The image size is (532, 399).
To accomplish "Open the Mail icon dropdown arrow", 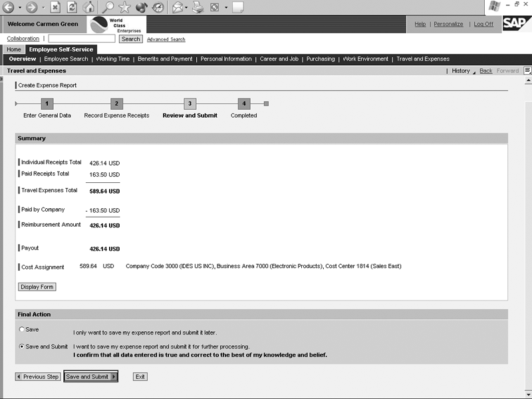I will click(x=186, y=7).
